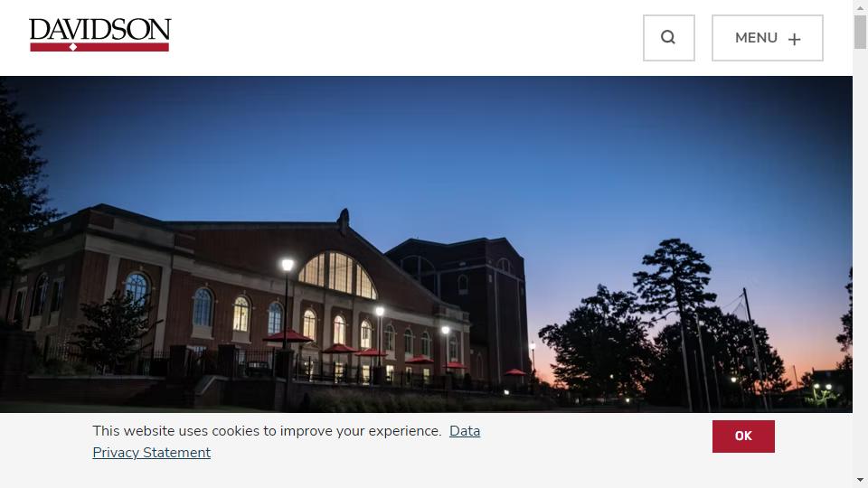Image resolution: width=868 pixels, height=488 pixels.
Task: Click the scrollbar up arrow
Action: coord(860,7)
